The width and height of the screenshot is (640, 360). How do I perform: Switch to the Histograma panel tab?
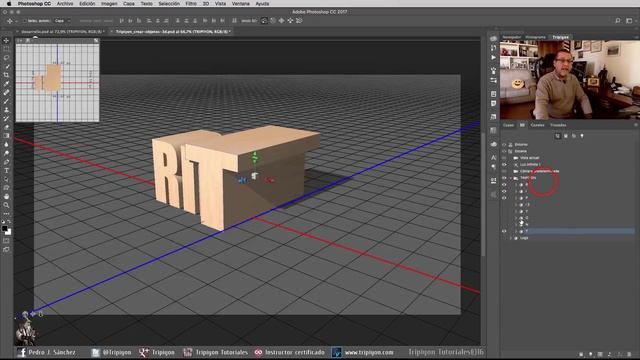[x=535, y=37]
